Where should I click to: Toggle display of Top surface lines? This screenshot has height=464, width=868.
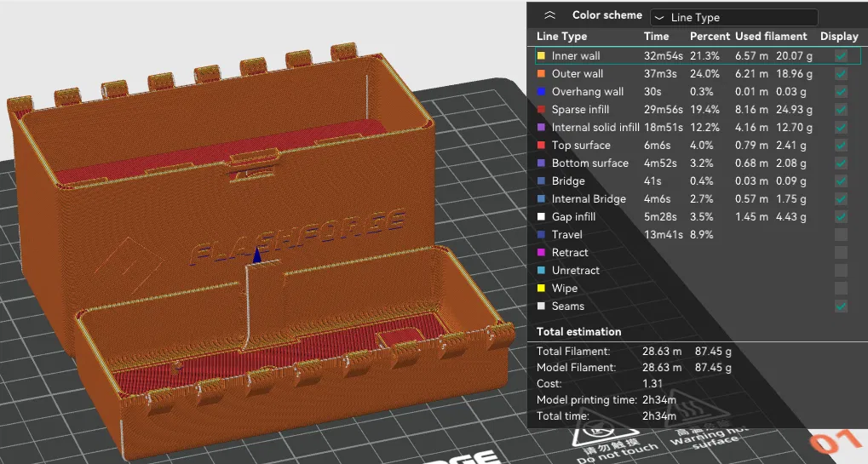pos(841,146)
